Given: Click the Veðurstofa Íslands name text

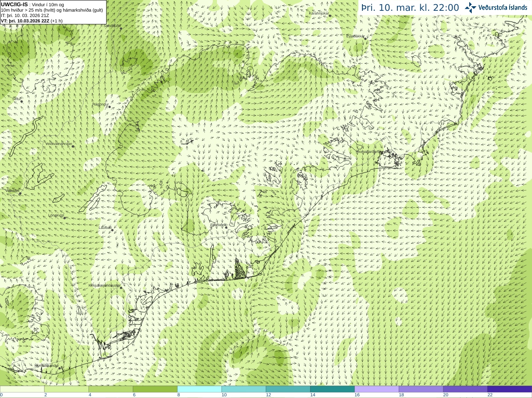Looking at the screenshot, I should [503, 7].
